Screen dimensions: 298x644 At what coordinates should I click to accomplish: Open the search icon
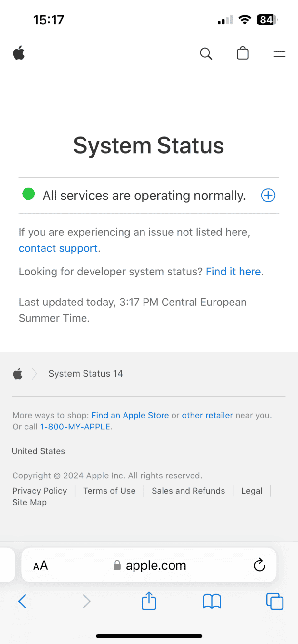[206, 54]
